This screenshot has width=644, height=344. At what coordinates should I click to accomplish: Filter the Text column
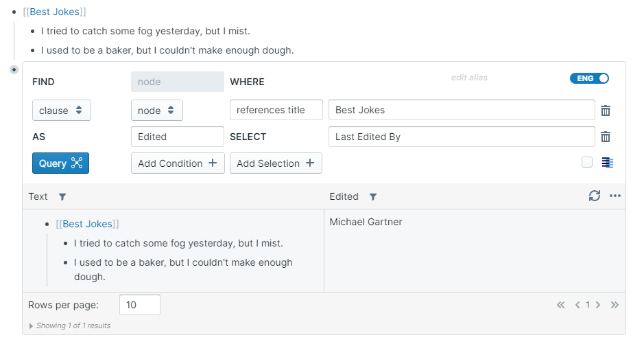point(62,197)
